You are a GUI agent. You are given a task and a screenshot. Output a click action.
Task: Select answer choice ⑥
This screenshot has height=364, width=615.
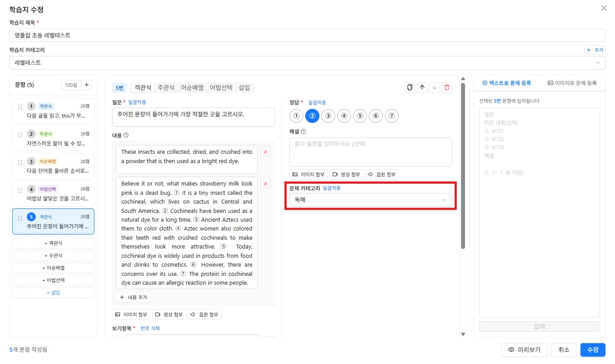[376, 116]
